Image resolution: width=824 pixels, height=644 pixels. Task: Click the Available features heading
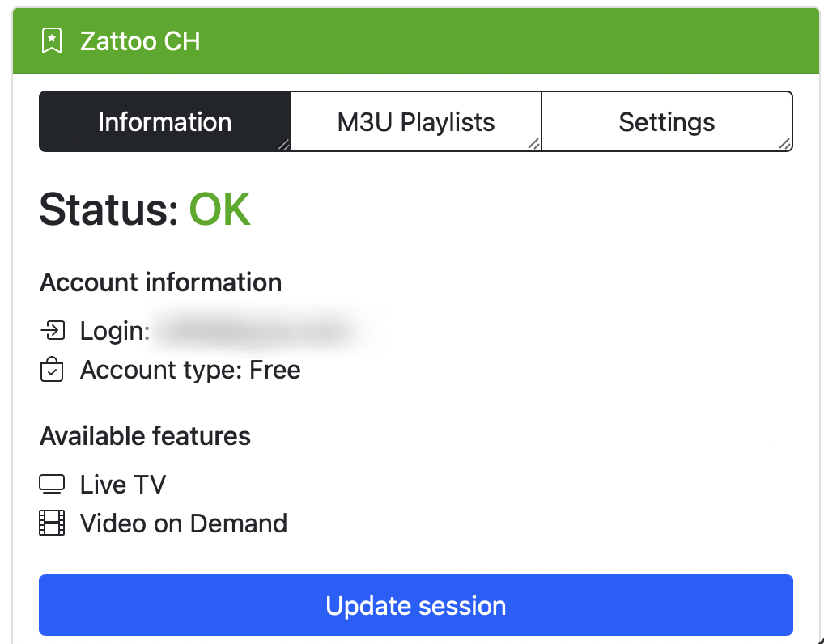pyautogui.click(x=145, y=436)
